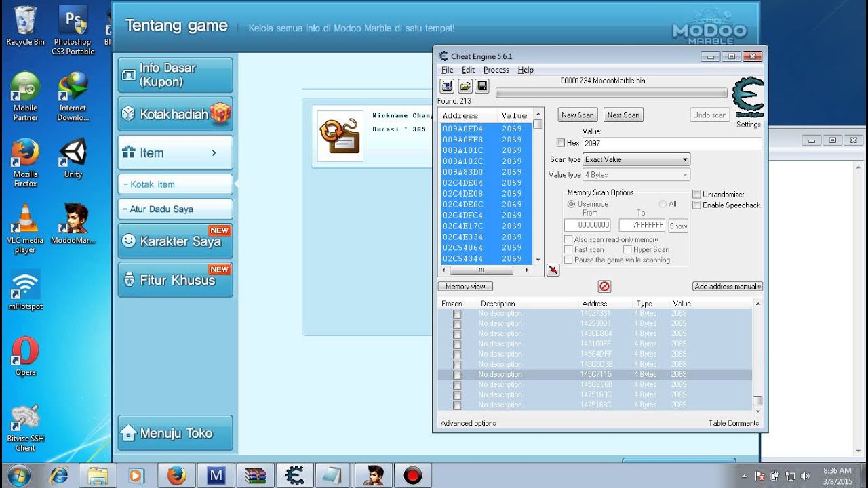Open Cheat Engine from the taskbar
Viewport: 868px width, 488px height.
point(294,474)
